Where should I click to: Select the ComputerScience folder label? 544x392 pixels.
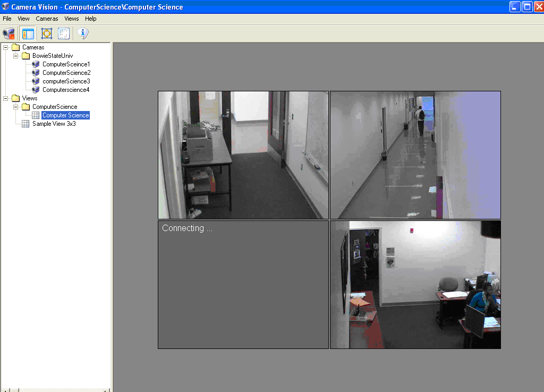tap(55, 107)
